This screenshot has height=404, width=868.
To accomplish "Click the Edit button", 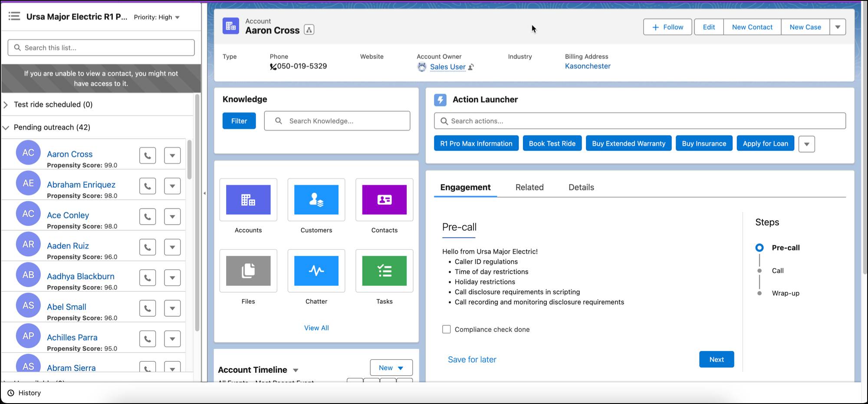I will point(709,27).
